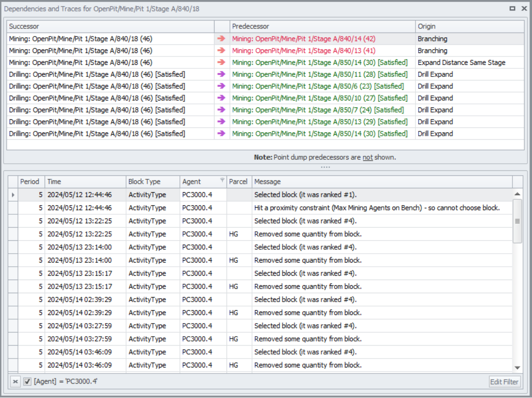Click the purple arrow for predecessor 850/7 (24)
Viewport: 532px width, 398px height.
click(x=221, y=110)
